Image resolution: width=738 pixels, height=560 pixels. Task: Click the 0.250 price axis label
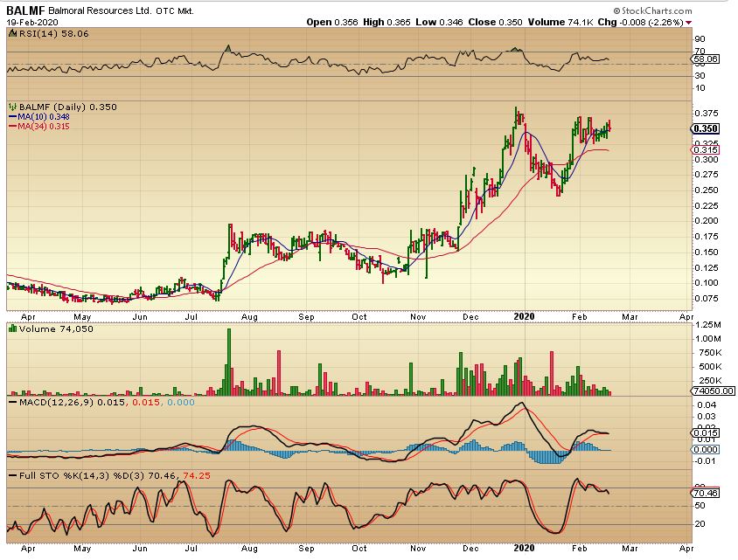point(707,190)
